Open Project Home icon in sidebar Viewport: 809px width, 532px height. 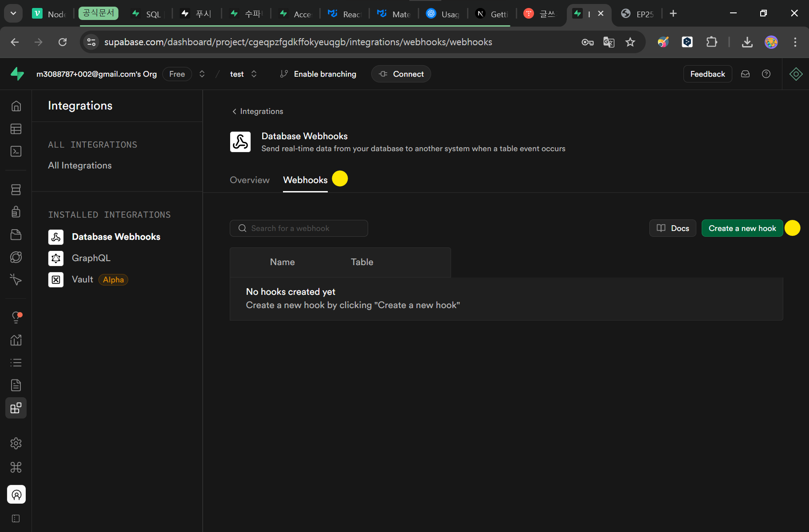click(x=16, y=106)
